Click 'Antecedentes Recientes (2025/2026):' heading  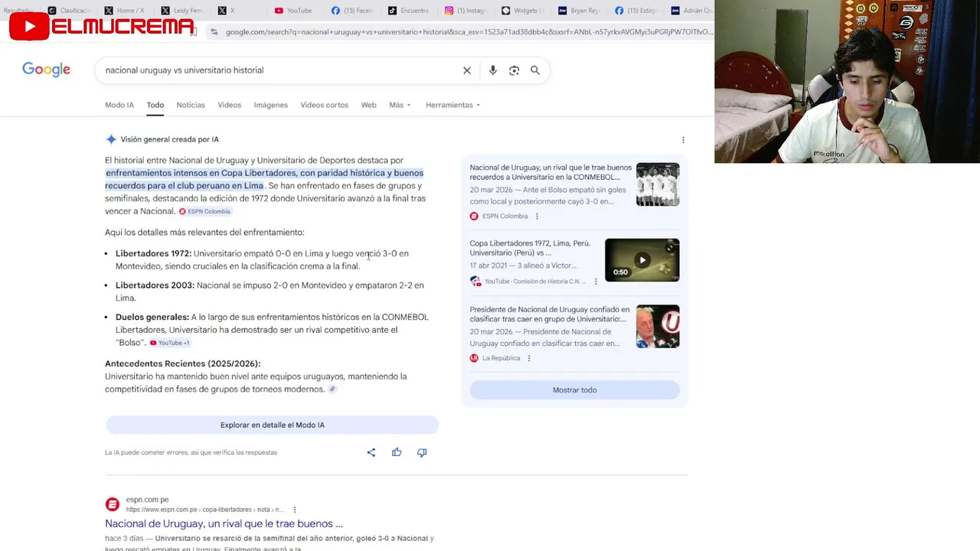coord(182,364)
